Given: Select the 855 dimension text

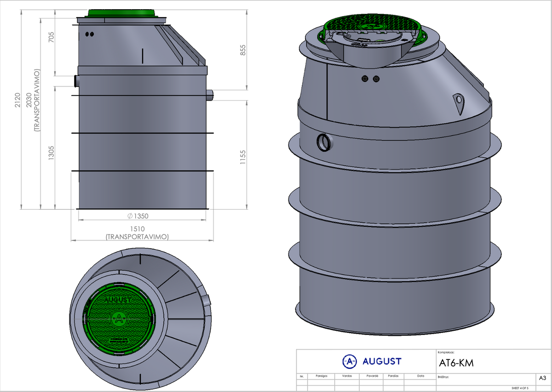Looking at the screenshot, I should 244,51.
